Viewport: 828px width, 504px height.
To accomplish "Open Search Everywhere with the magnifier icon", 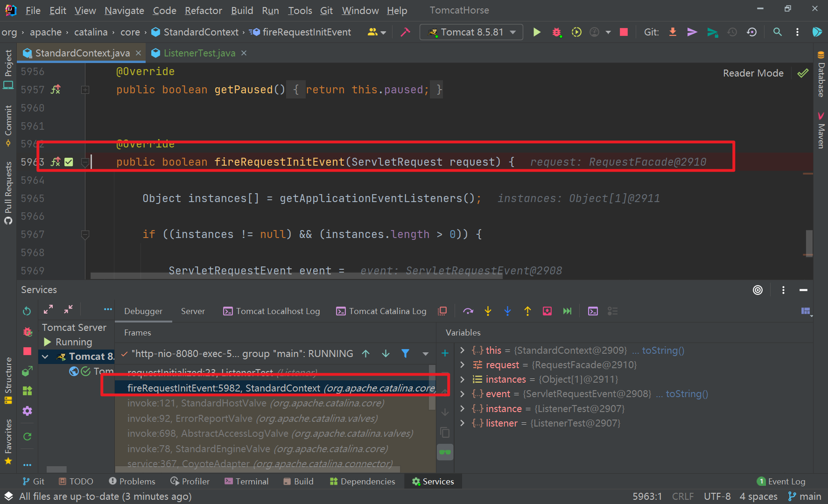I will coord(778,32).
